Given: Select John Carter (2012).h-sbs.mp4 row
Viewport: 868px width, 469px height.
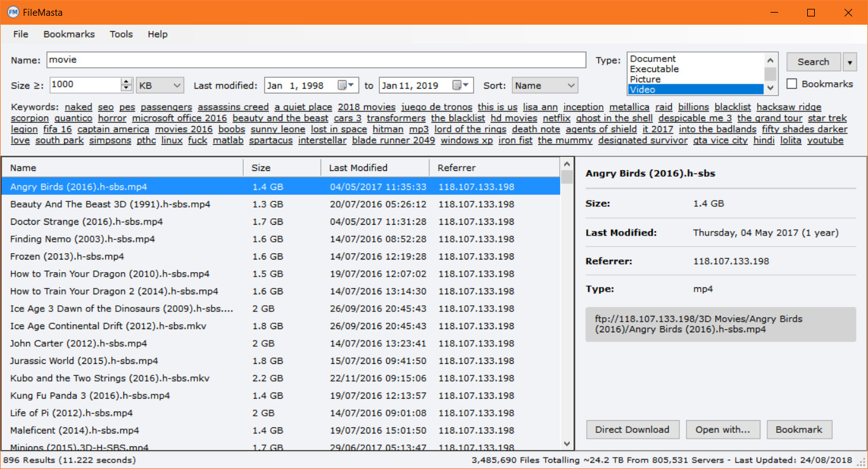Looking at the screenshot, I should (280, 344).
